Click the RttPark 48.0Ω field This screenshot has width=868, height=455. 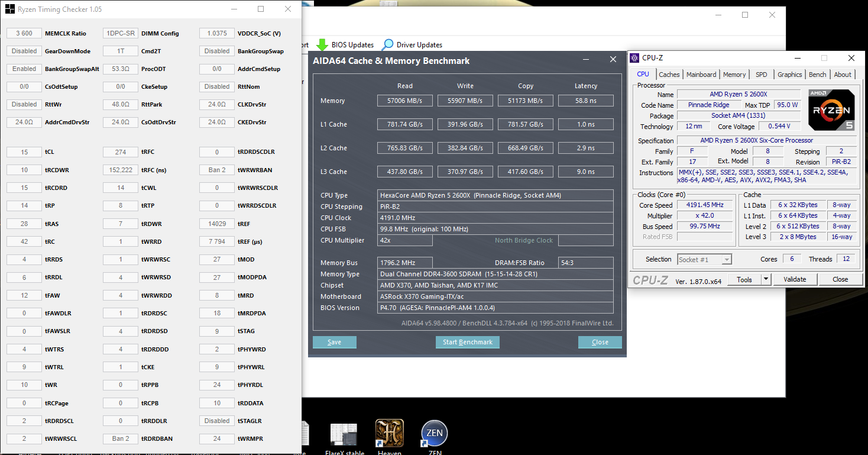tap(120, 104)
